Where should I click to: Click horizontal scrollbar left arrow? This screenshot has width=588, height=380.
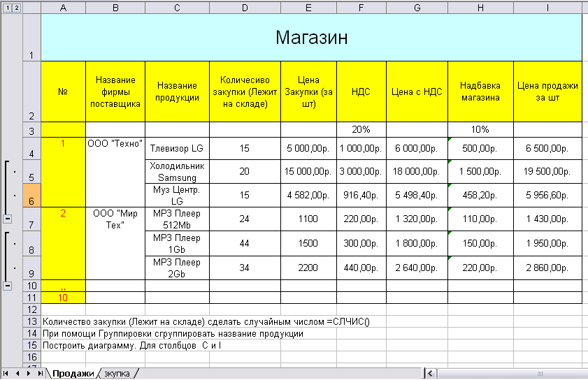click(431, 374)
